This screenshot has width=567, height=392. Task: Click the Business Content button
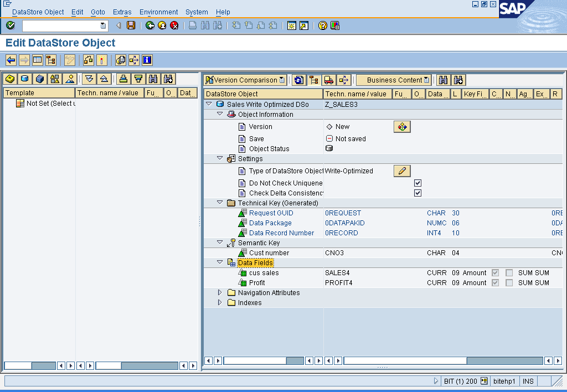coord(394,80)
